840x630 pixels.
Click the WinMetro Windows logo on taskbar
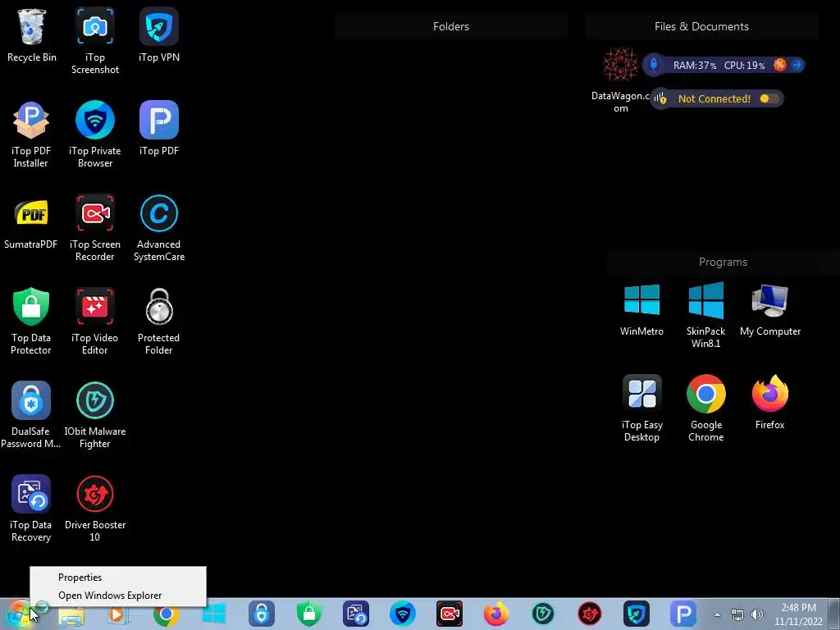(x=214, y=614)
